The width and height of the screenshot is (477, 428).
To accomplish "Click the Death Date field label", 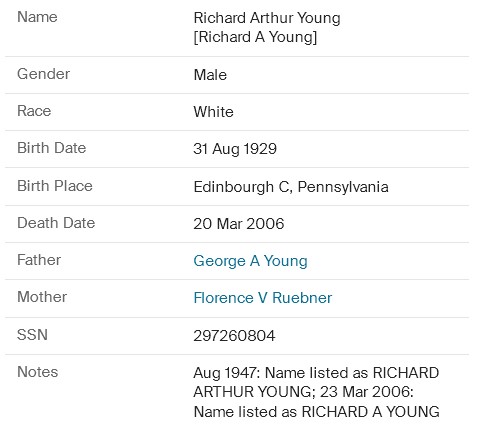I will coord(56,223).
